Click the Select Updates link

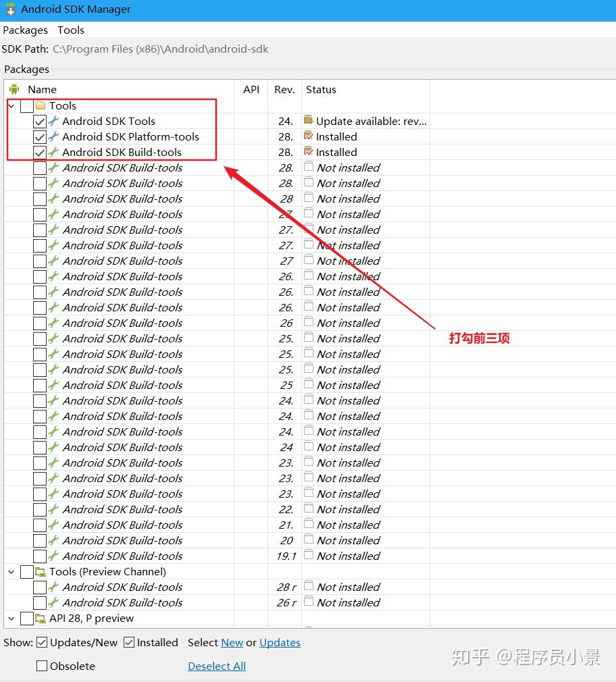pyautogui.click(x=280, y=642)
